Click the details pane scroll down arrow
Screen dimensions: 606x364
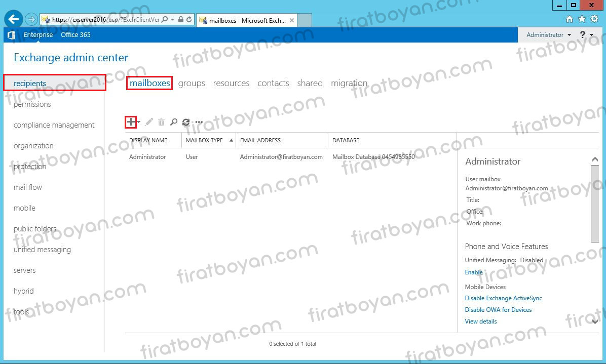[595, 321]
